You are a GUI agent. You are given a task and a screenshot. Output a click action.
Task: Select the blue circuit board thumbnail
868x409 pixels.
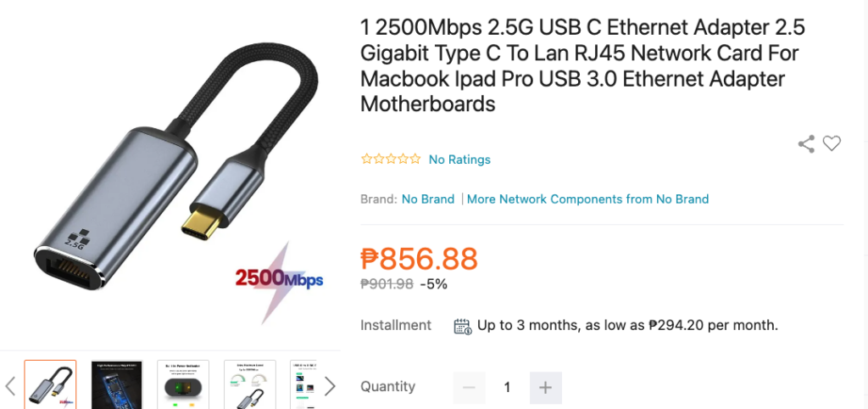(116, 384)
